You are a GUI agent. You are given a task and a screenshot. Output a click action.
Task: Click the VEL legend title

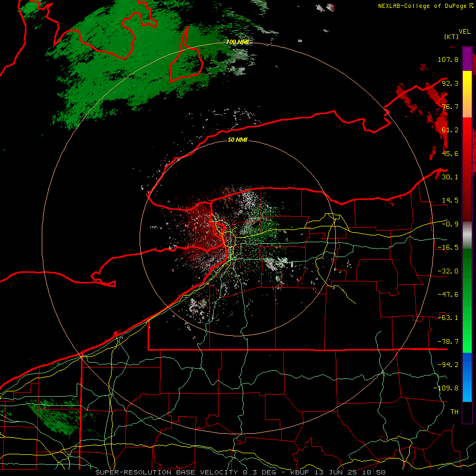tap(464, 32)
